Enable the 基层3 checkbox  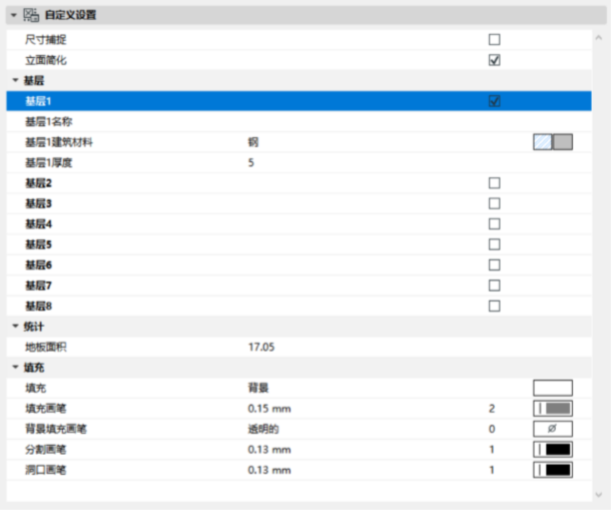[494, 203]
